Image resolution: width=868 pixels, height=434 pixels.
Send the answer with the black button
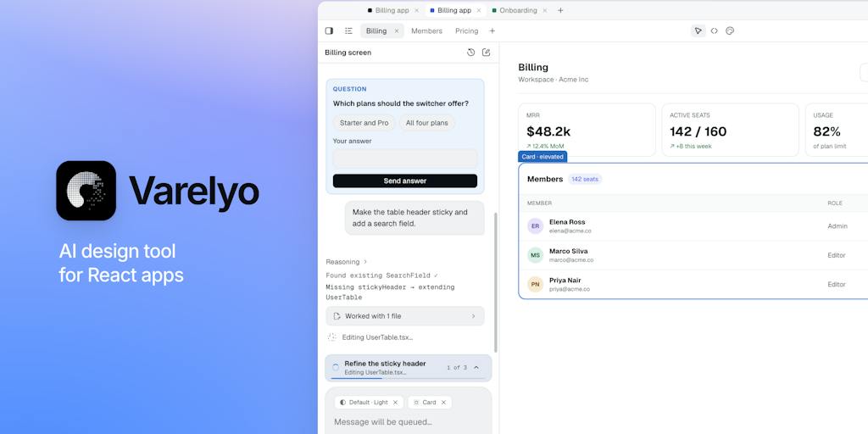click(404, 181)
